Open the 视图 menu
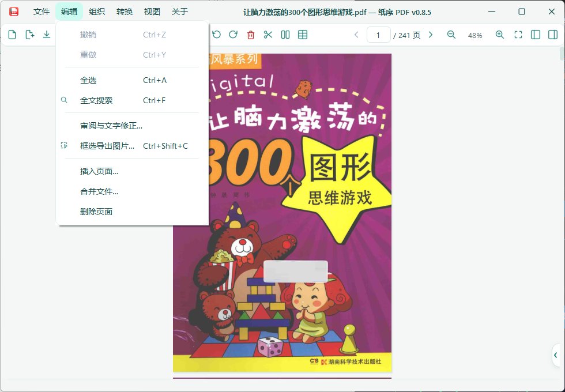Viewport: 565px width, 392px height. pos(152,12)
